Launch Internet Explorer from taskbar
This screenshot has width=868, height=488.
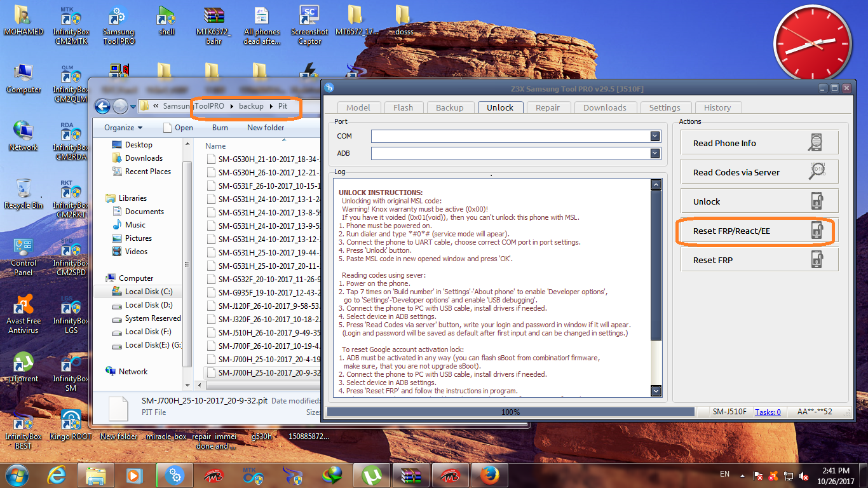(x=57, y=475)
